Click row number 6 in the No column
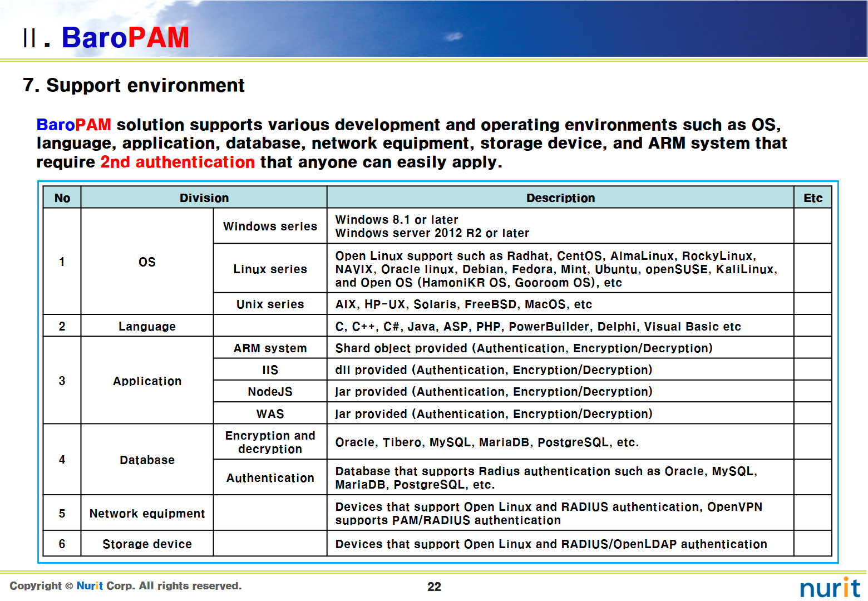This screenshot has width=868, height=601. (62, 544)
